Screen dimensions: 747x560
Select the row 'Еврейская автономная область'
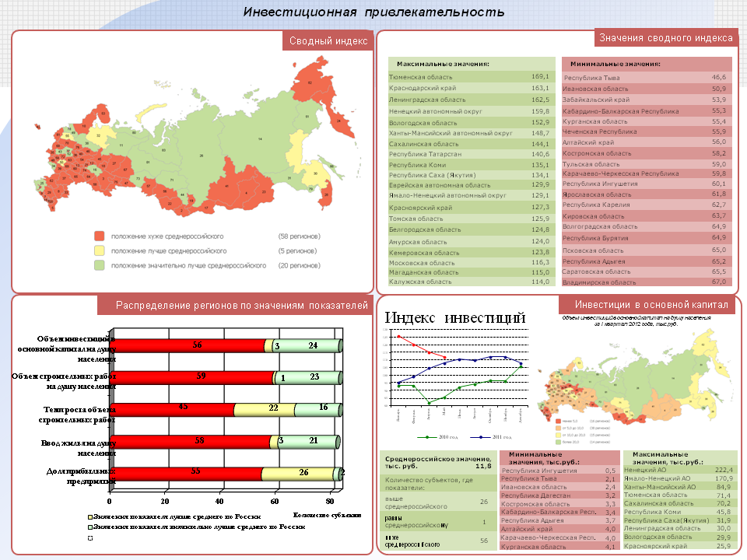click(x=472, y=185)
